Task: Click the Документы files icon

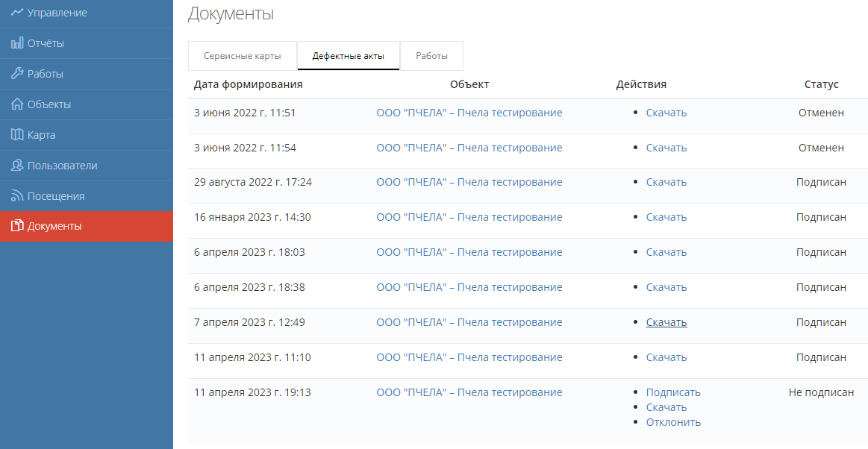Action: [x=17, y=226]
